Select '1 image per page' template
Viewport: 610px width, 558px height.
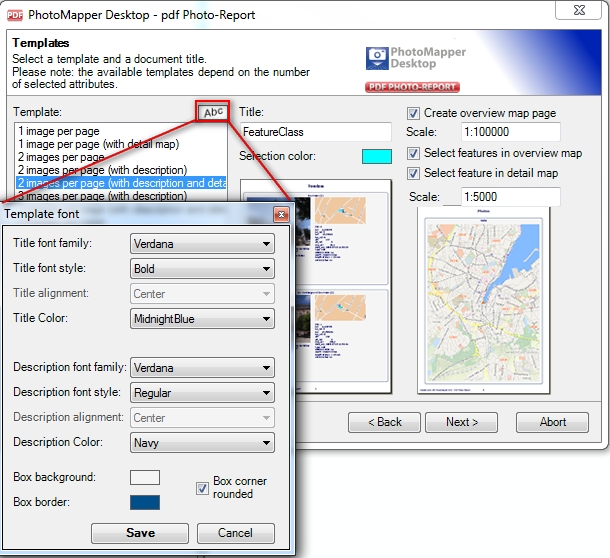(58, 131)
